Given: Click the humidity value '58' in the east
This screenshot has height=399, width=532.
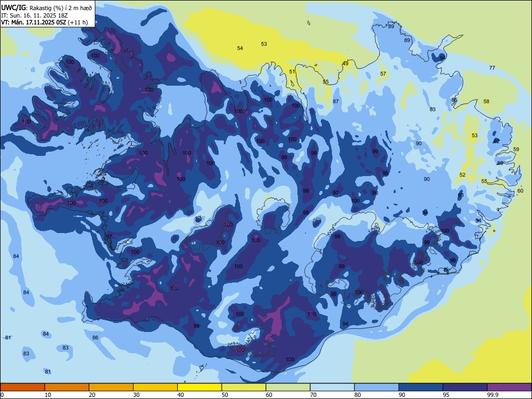Looking at the screenshot, I should [486, 102].
